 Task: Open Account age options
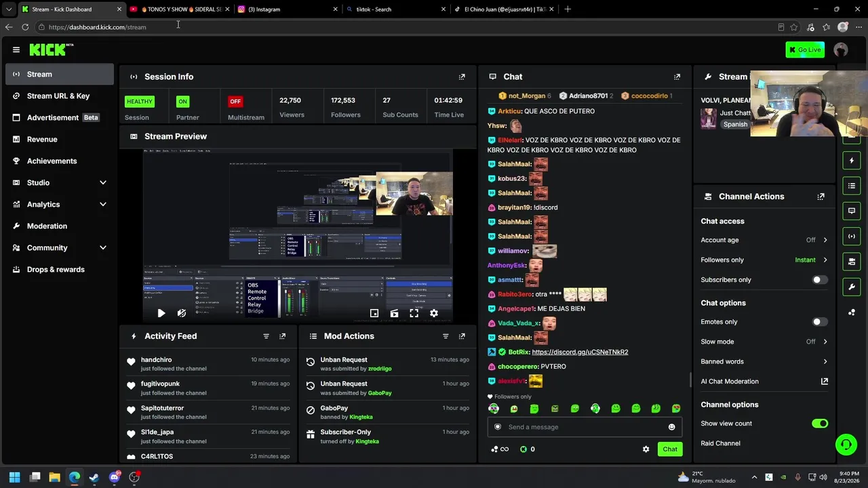pos(764,240)
